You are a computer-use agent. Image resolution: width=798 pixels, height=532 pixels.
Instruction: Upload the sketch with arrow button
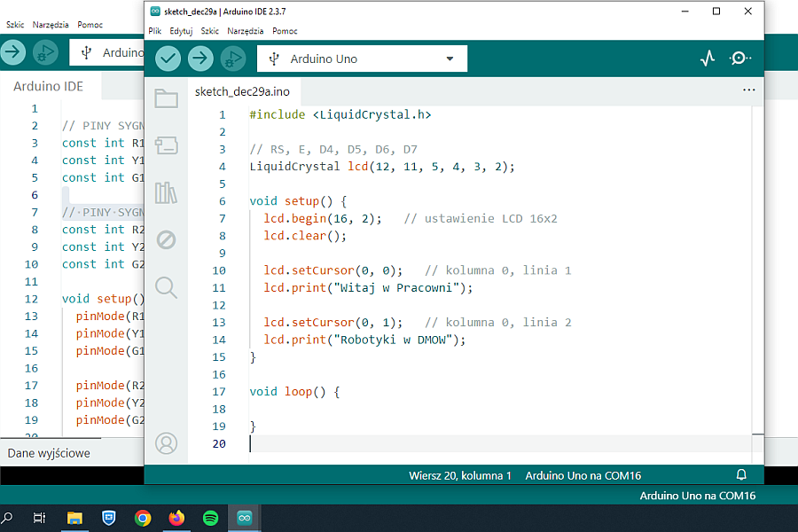201,59
